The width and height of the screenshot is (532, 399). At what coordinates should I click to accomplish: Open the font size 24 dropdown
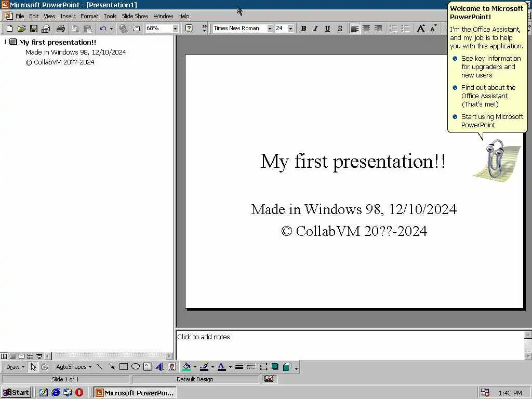point(291,29)
